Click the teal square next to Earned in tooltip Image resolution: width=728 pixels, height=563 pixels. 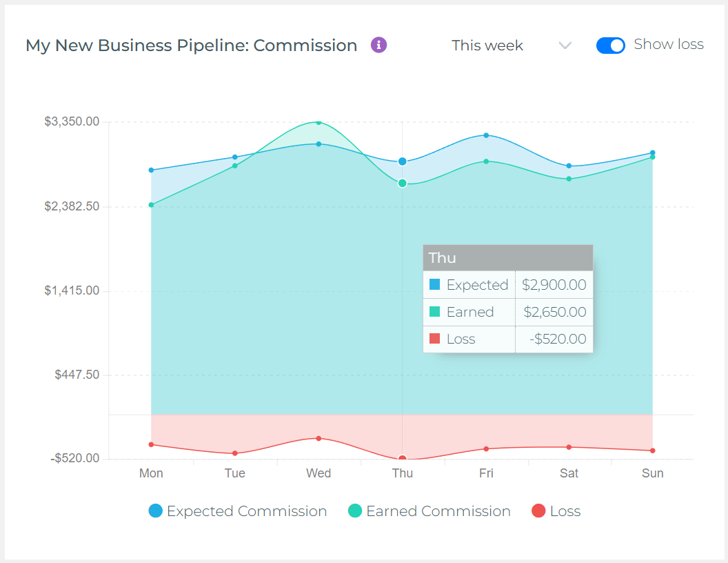(434, 311)
